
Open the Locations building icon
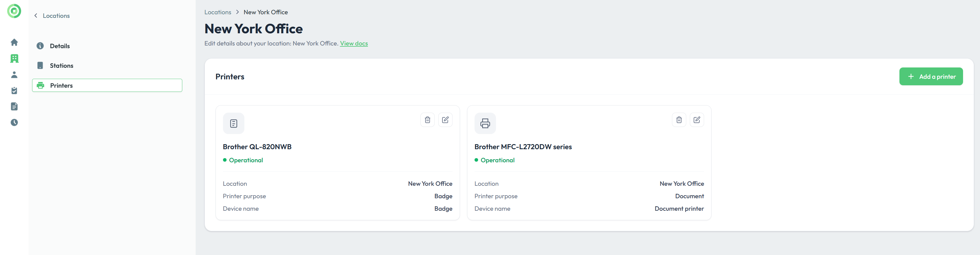coord(14,59)
